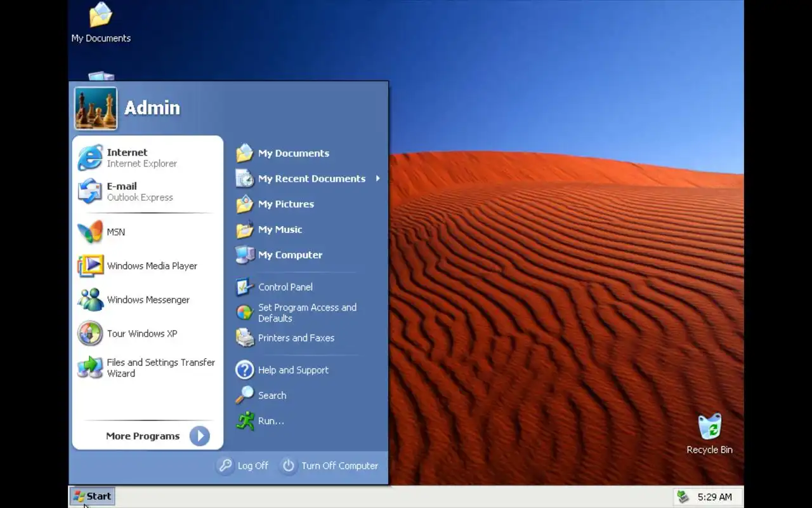Click the My Music text label
This screenshot has height=508, width=812.
pyautogui.click(x=280, y=229)
